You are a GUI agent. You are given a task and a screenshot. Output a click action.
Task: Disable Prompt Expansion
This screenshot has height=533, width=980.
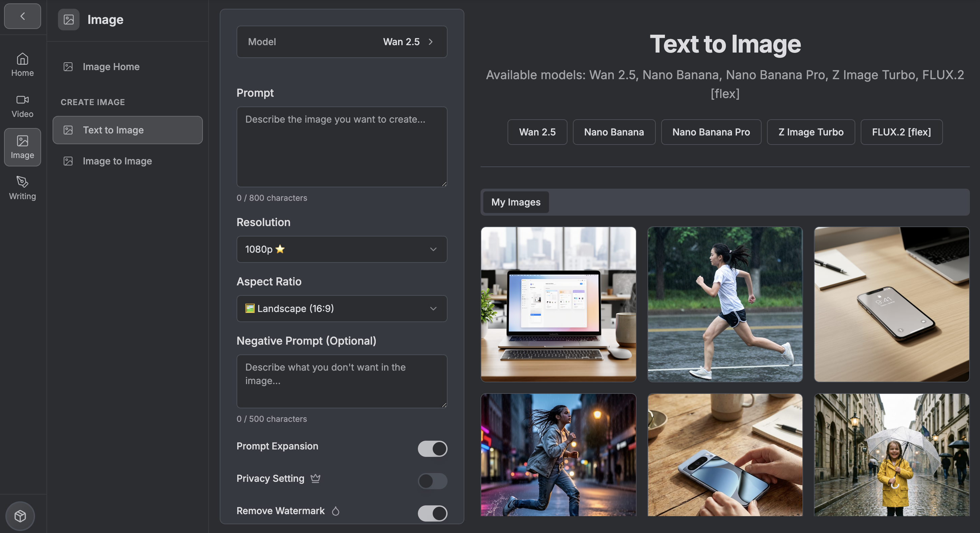coord(433,449)
